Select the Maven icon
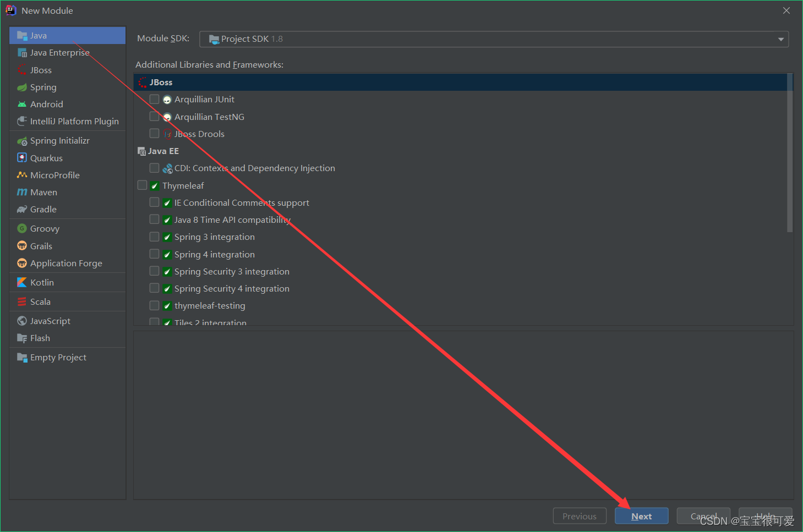This screenshot has width=803, height=532. pos(22,192)
